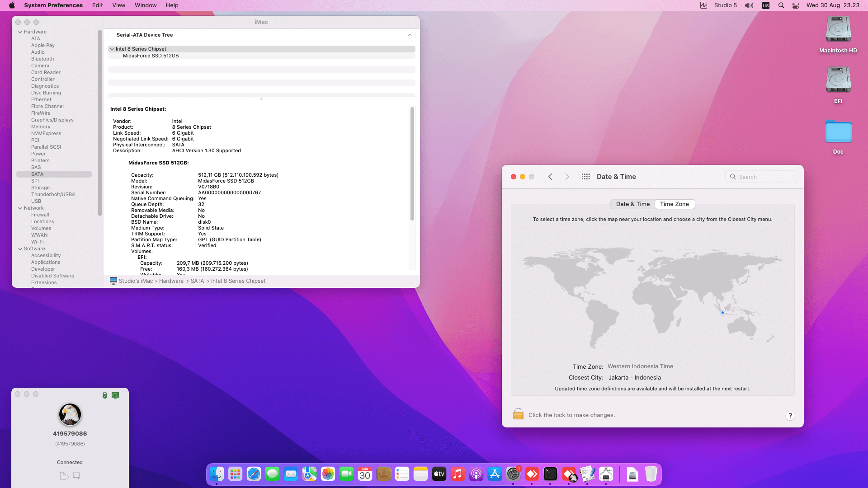Open Studio 5 user menu in menu bar

[x=725, y=5]
